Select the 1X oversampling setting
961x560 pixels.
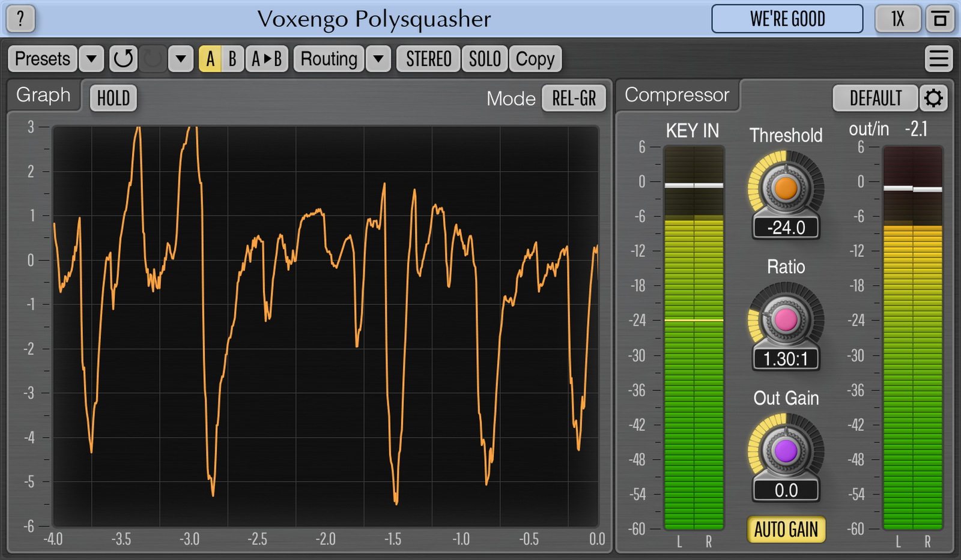[x=897, y=19]
